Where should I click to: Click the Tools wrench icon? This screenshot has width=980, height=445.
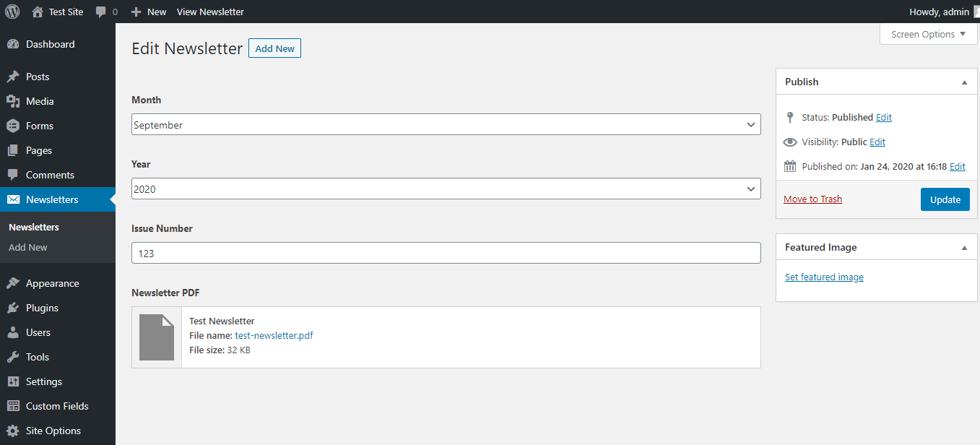[x=12, y=357]
